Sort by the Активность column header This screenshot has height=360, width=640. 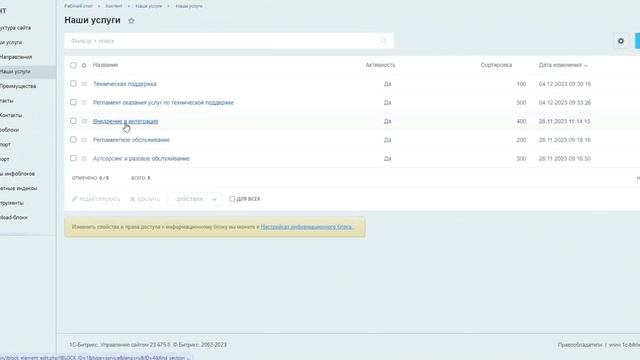[380, 65]
